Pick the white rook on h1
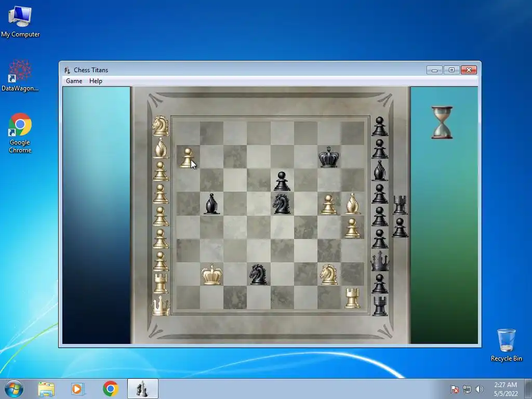The width and height of the screenshot is (532, 399). click(352, 298)
